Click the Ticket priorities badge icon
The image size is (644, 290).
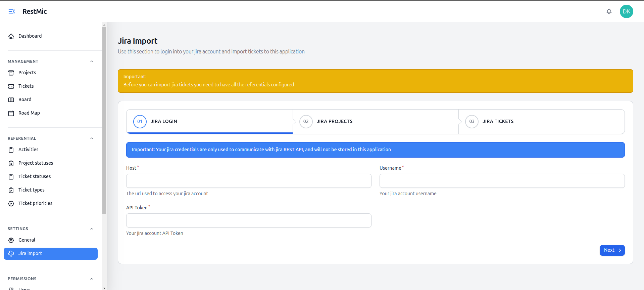coord(11,204)
